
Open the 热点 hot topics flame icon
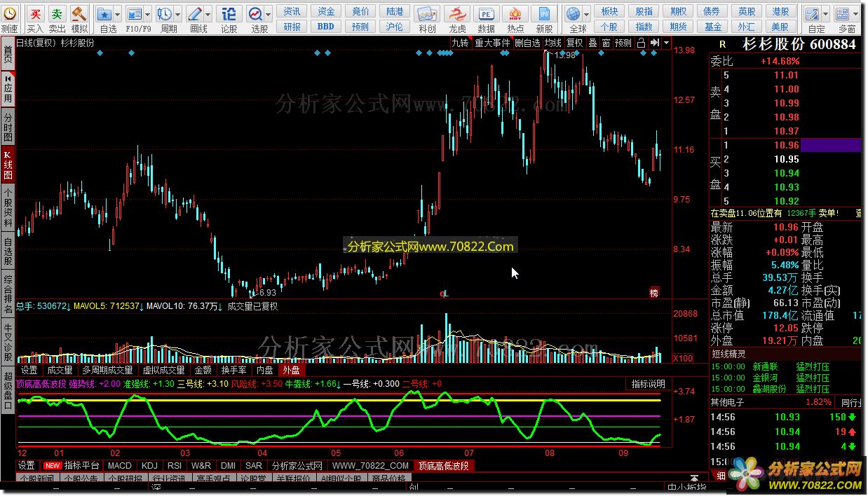pos(515,13)
